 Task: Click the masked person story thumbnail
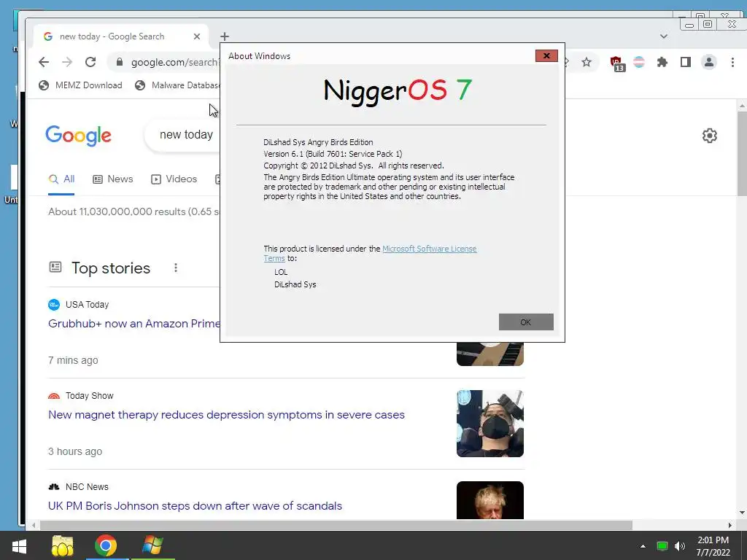[489, 424]
